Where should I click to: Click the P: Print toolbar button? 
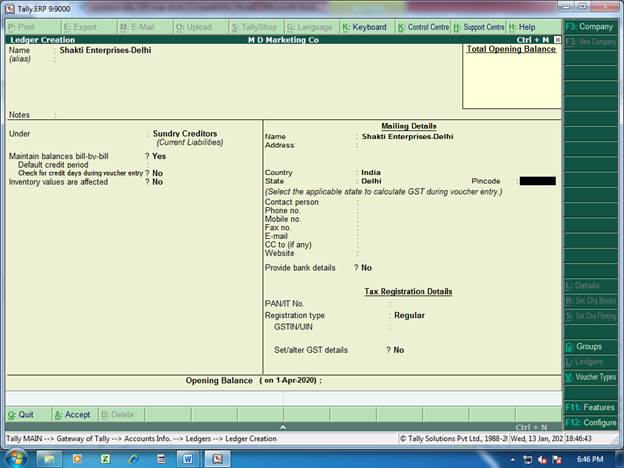[34, 27]
